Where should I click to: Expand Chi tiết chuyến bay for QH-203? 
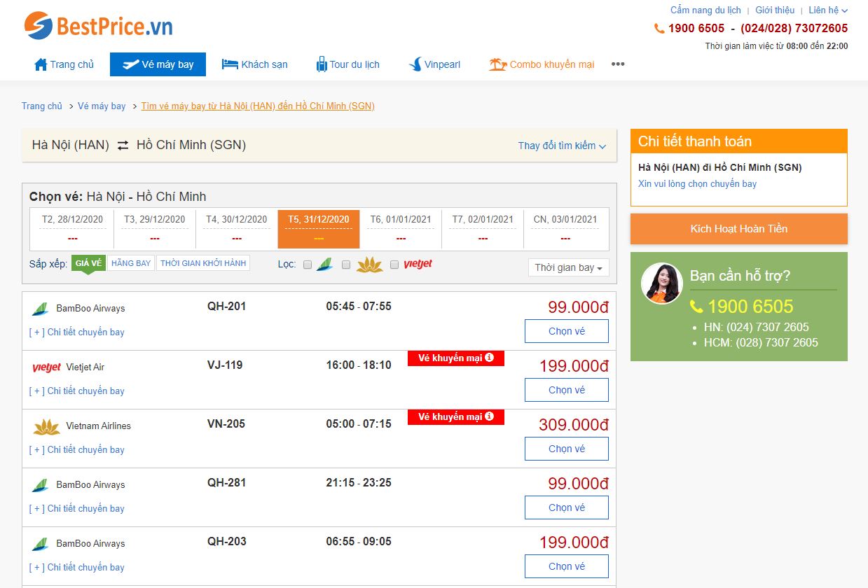77,568
